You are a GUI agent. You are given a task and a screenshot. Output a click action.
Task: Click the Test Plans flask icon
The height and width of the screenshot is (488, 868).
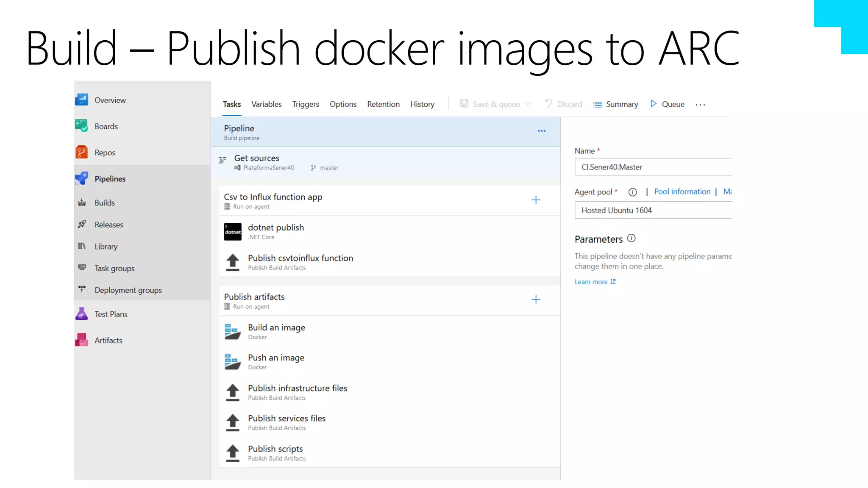81,314
